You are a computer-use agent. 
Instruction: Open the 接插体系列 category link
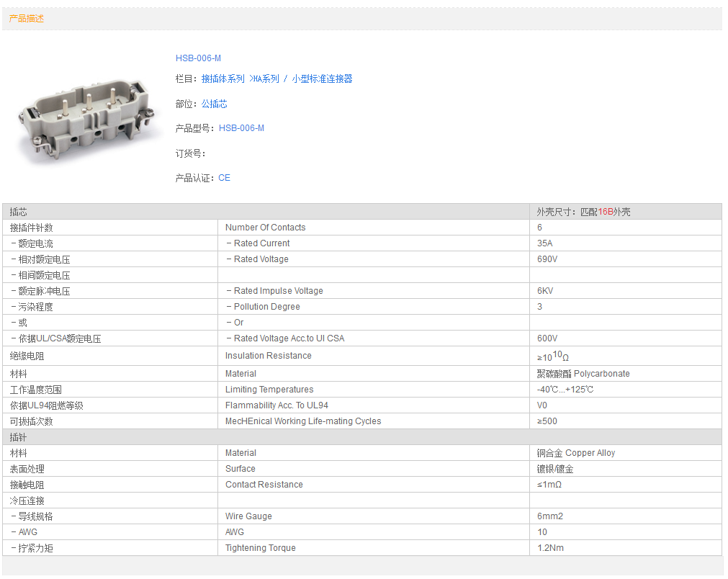pos(223,79)
